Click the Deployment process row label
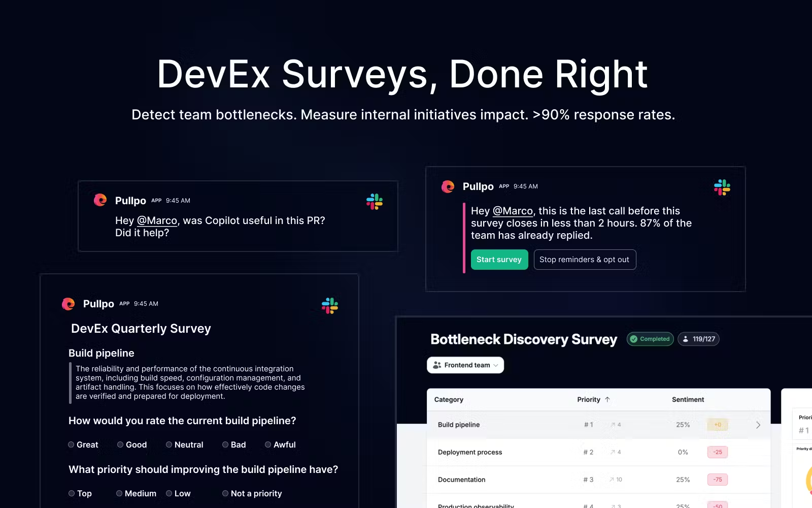Screen dimensions: 812x508 click(470, 452)
